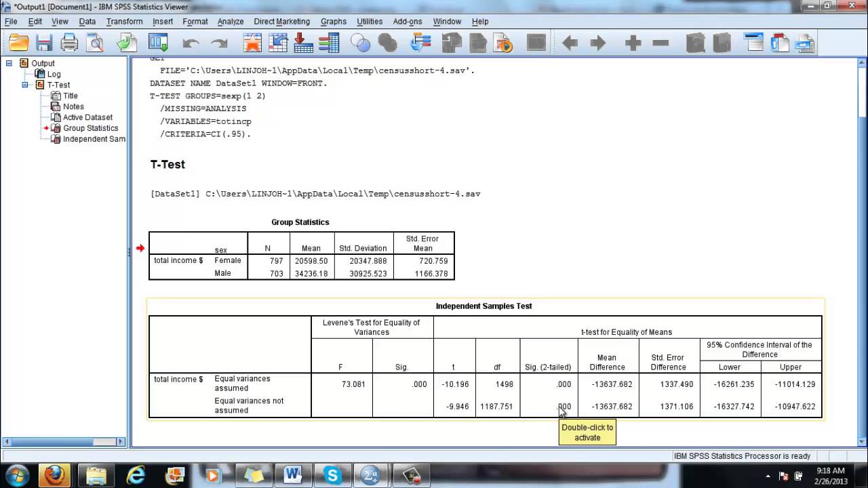Collapse the T-Test outline node
868x488 pixels.
point(25,85)
